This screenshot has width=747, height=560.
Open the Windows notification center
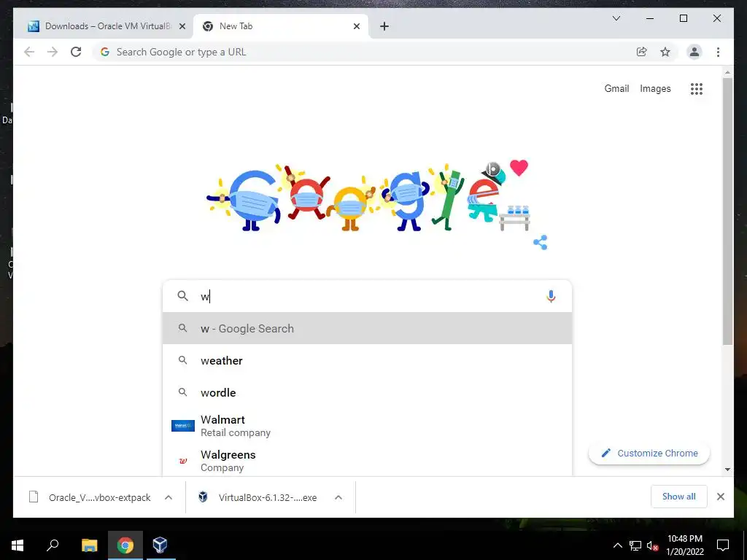[723, 545]
